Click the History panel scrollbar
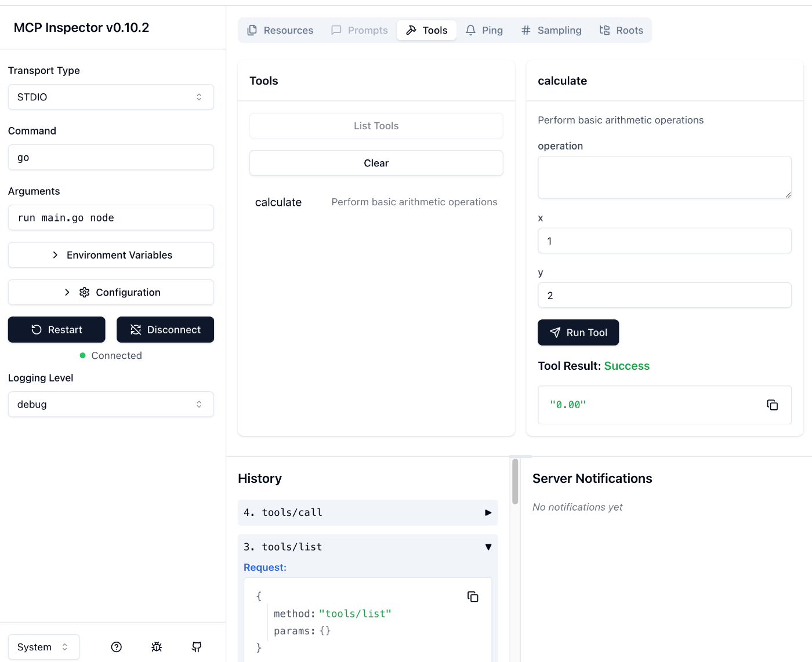This screenshot has width=812, height=662. [x=515, y=482]
